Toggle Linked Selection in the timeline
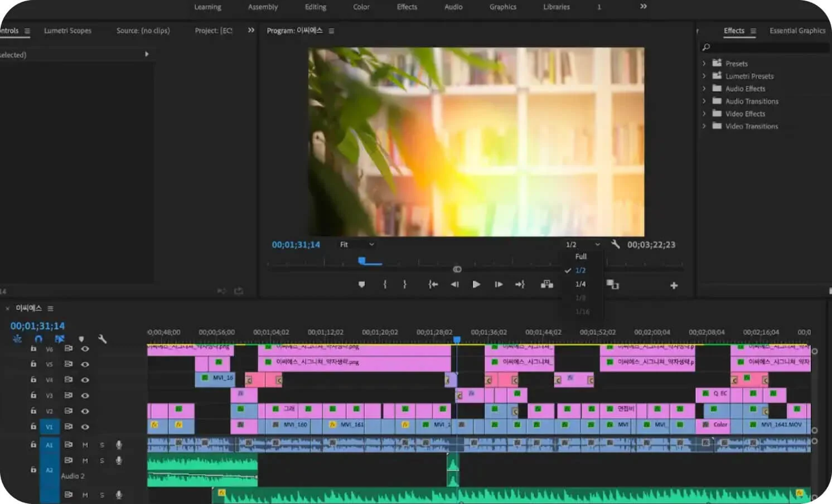This screenshot has height=504, width=832. tap(60, 338)
